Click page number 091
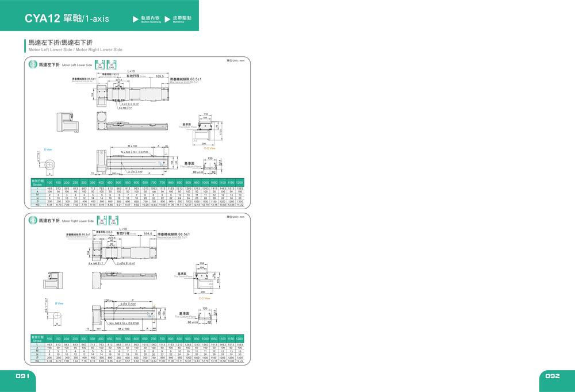Image resolution: width=575 pixels, height=392 pixels. [22, 376]
